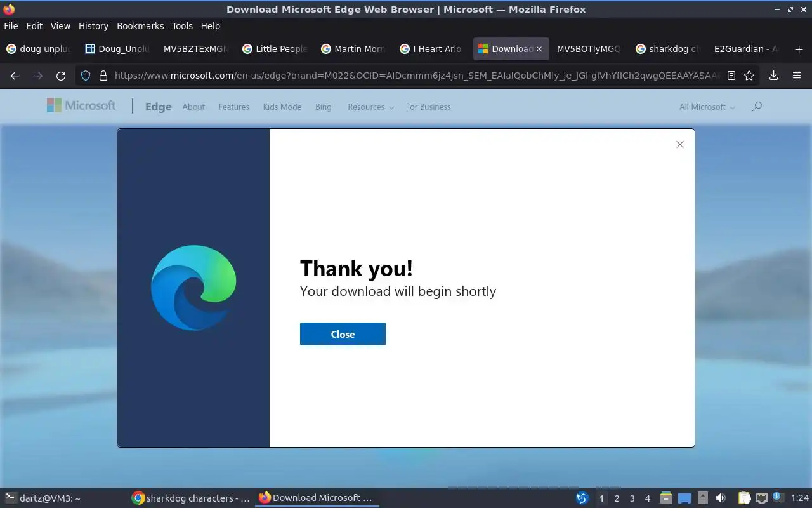This screenshot has width=812, height=508.
Task: Click the blue Close button
Action: (x=343, y=334)
